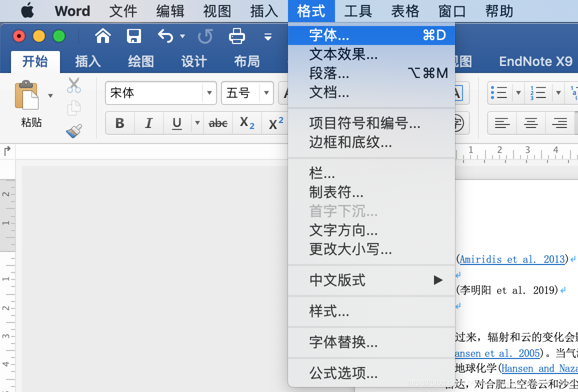578x392 pixels.
Task: Toggle underline formatting
Action: (x=177, y=123)
